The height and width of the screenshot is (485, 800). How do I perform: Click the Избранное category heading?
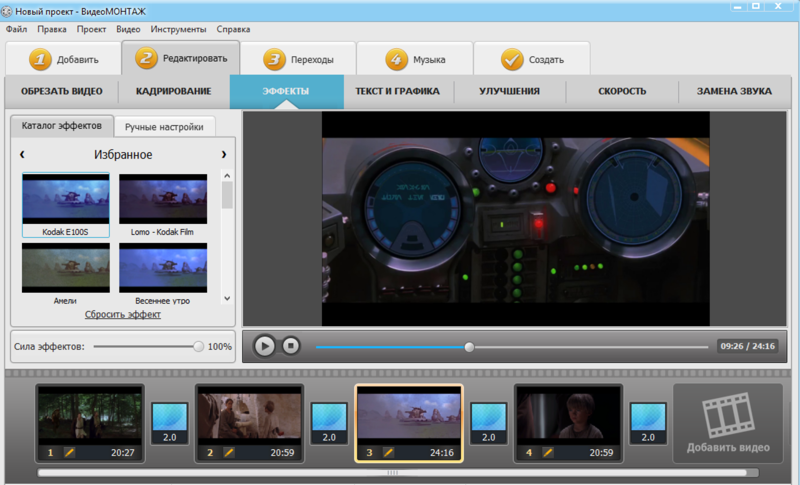click(x=123, y=155)
